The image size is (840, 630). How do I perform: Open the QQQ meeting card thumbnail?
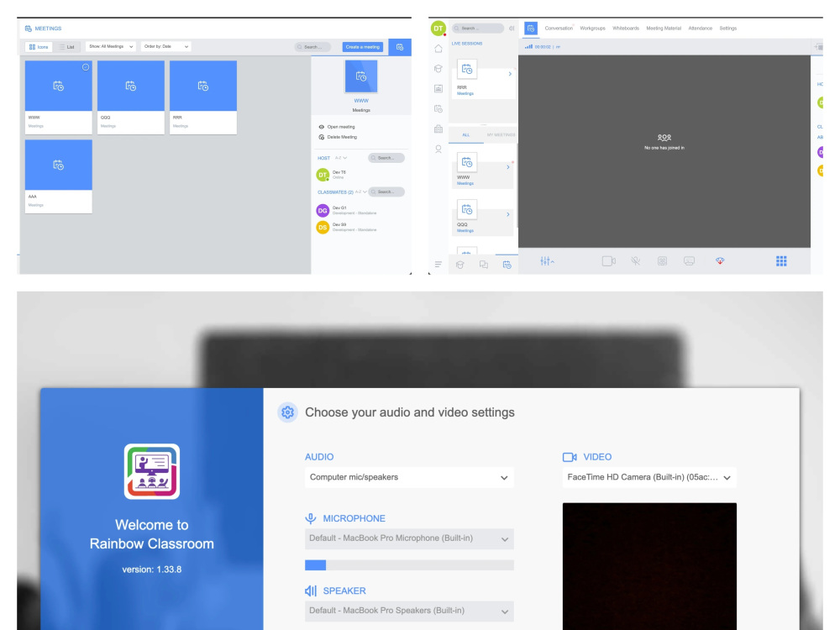(x=131, y=86)
